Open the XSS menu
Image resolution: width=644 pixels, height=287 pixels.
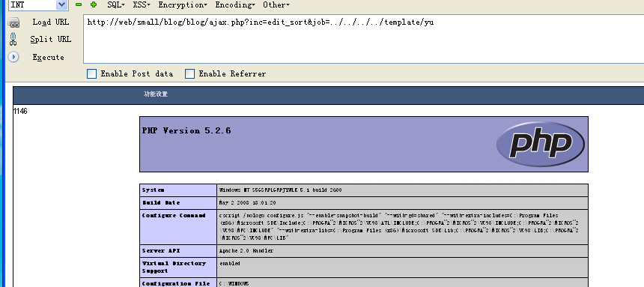pos(142,5)
